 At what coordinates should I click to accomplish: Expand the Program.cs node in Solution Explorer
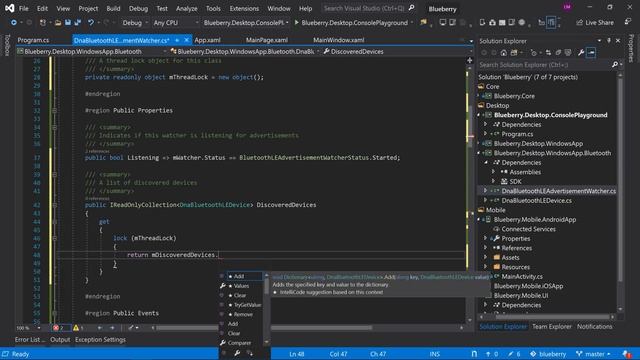(485, 134)
